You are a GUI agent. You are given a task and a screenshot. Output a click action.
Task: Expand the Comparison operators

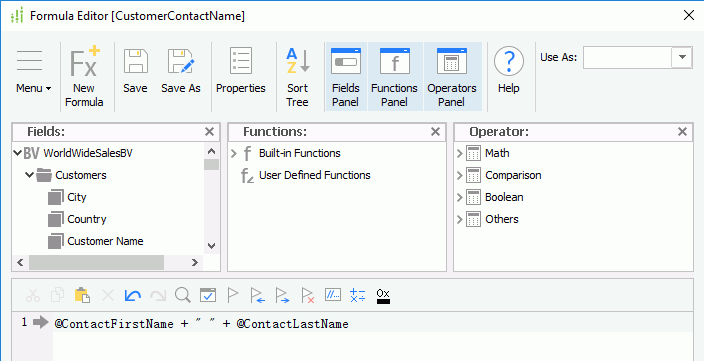tap(459, 176)
